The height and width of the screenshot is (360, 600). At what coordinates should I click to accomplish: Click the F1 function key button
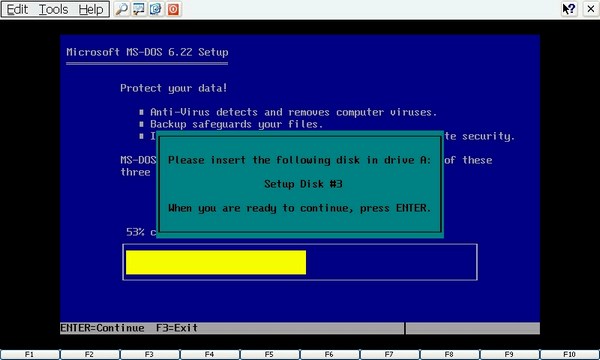30,355
